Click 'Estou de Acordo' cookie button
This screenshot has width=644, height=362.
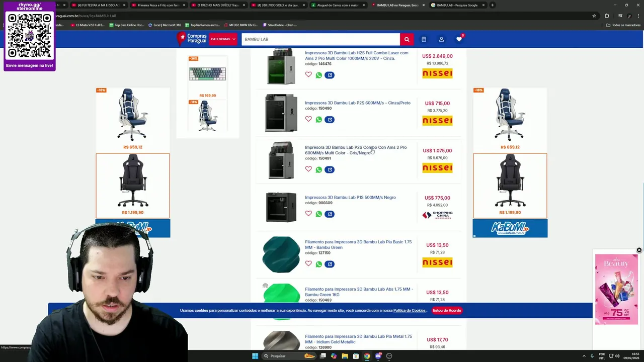(447, 310)
